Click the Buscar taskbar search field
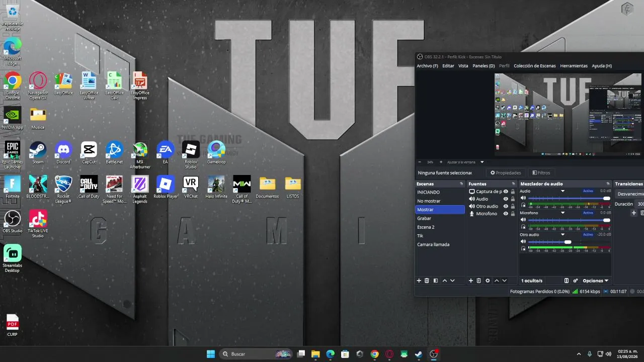This screenshot has height=362, width=644. (257, 354)
